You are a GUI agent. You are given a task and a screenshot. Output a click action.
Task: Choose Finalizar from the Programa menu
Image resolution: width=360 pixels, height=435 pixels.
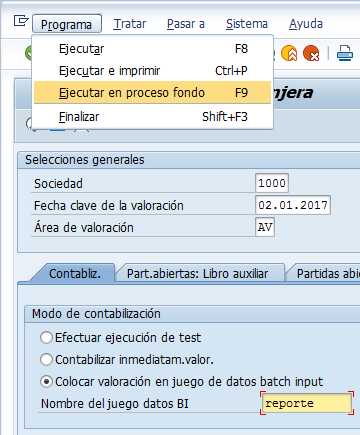pos(153,117)
